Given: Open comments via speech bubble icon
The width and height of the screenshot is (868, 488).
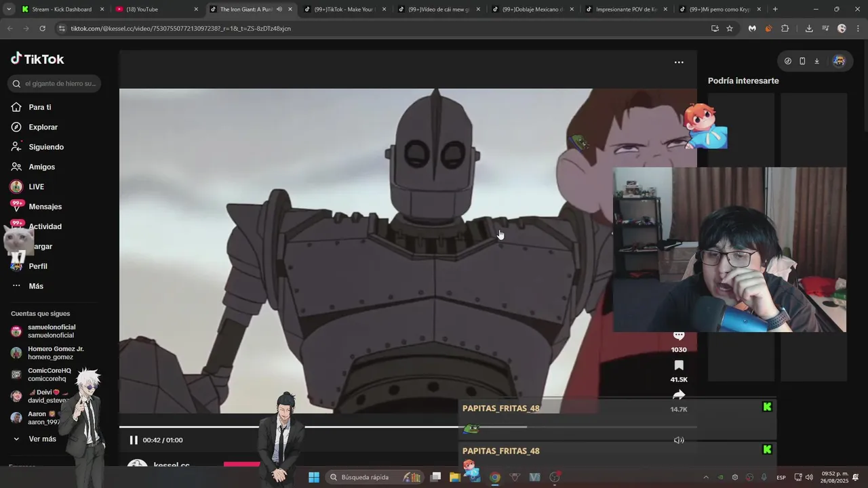Looking at the screenshot, I should pyautogui.click(x=679, y=336).
